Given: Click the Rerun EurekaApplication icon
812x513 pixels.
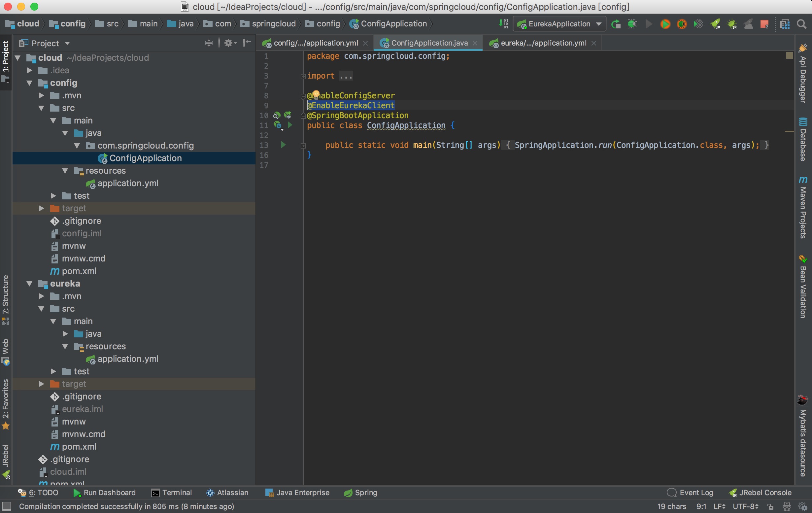Looking at the screenshot, I should [616, 24].
